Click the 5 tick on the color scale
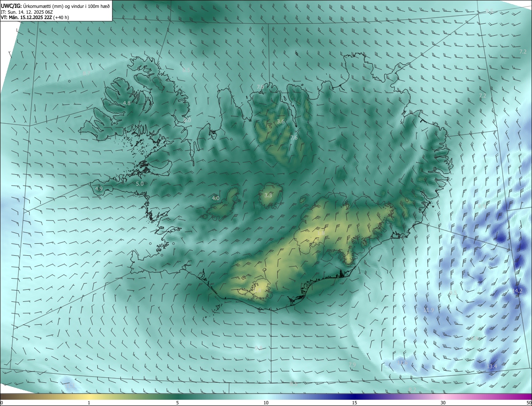The image size is (532, 406). [177, 403]
